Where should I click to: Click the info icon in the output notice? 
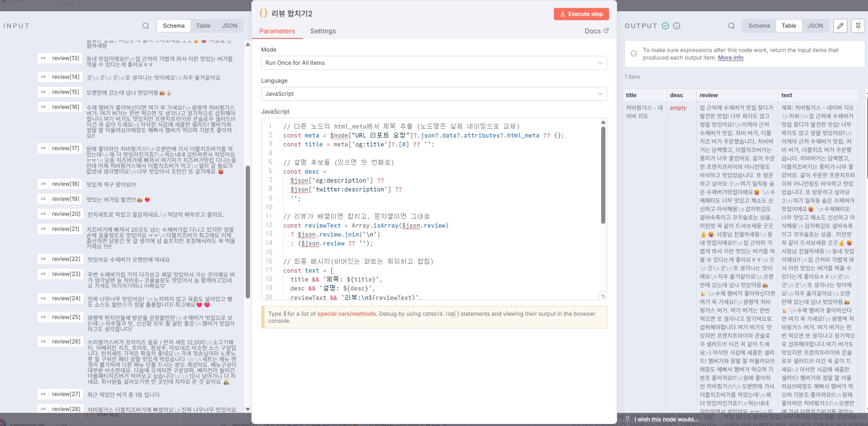pyautogui.click(x=634, y=53)
